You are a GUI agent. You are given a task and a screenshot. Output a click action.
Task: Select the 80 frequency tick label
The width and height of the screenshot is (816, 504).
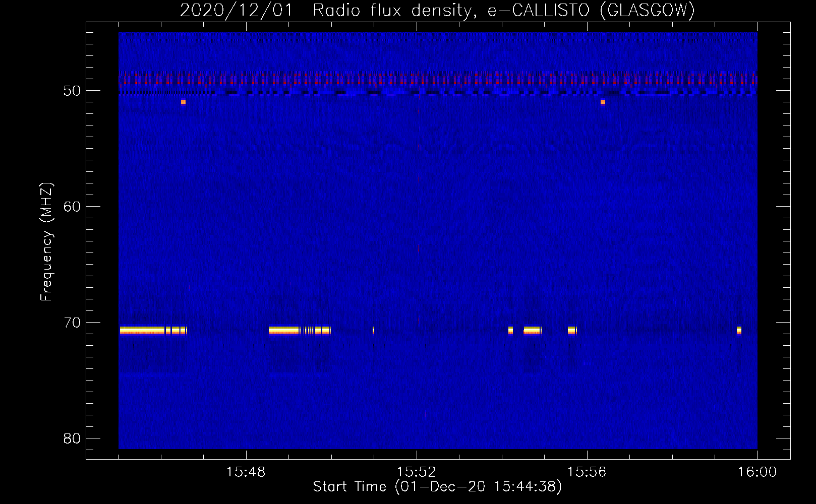tap(72, 438)
